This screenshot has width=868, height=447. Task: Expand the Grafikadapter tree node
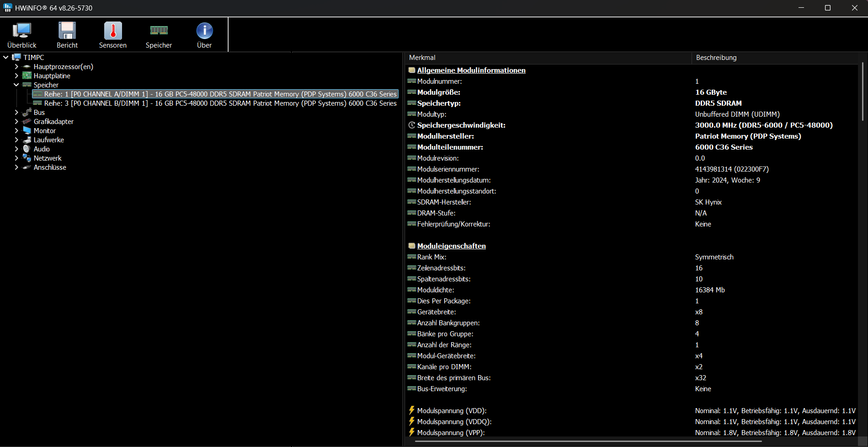coord(16,121)
